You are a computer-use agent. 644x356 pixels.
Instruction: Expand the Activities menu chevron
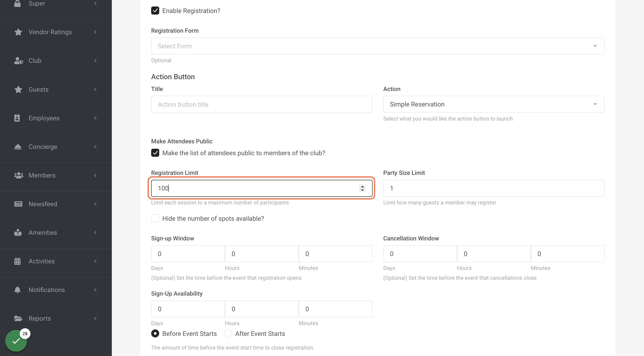tap(95, 261)
